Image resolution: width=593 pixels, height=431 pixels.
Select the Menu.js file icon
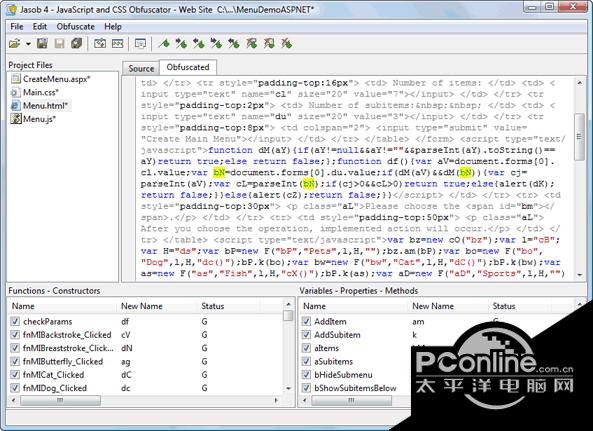tap(16, 119)
